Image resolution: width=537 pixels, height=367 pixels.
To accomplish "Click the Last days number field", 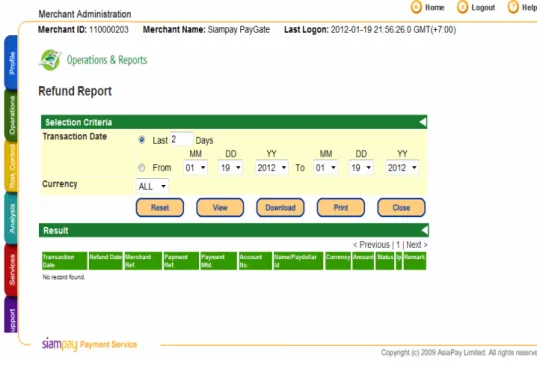I will pos(182,139).
